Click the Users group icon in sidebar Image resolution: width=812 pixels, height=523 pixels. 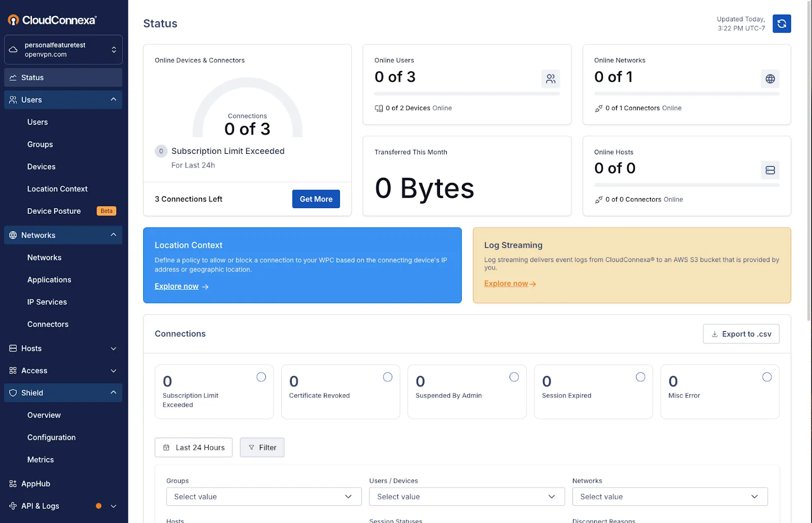[x=13, y=100]
